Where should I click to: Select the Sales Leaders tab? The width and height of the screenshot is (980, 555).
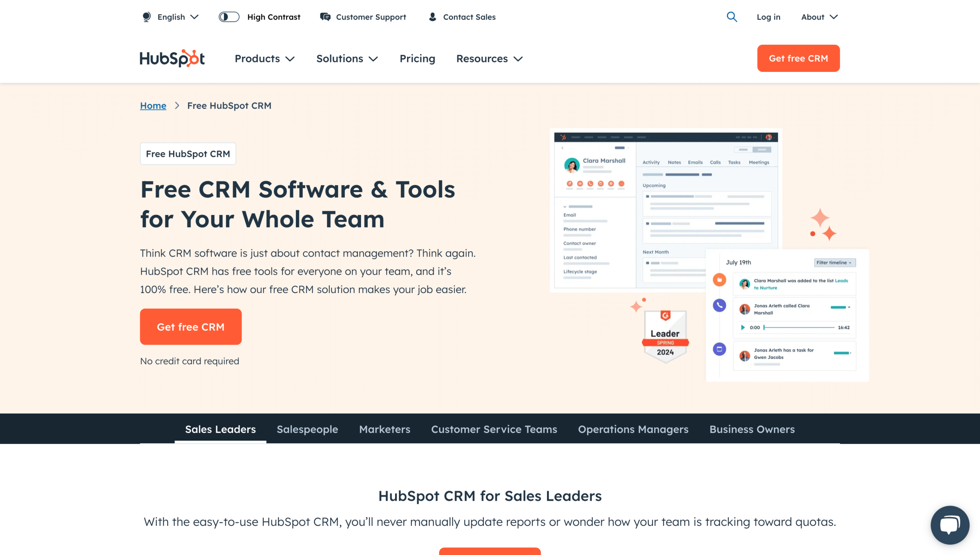pyautogui.click(x=220, y=429)
